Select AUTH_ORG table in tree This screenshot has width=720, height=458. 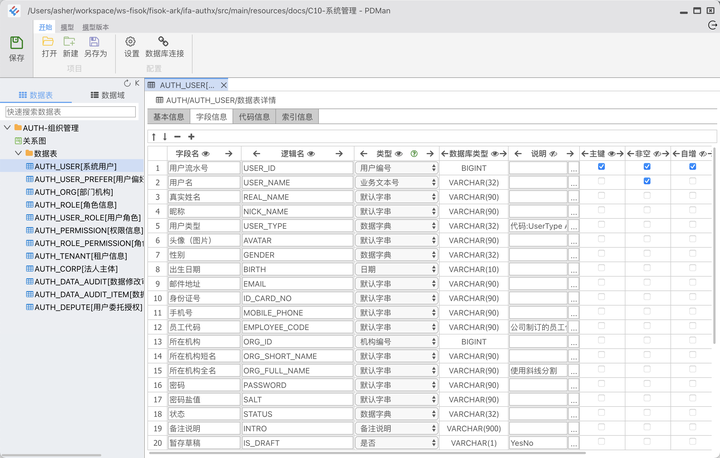click(x=69, y=192)
